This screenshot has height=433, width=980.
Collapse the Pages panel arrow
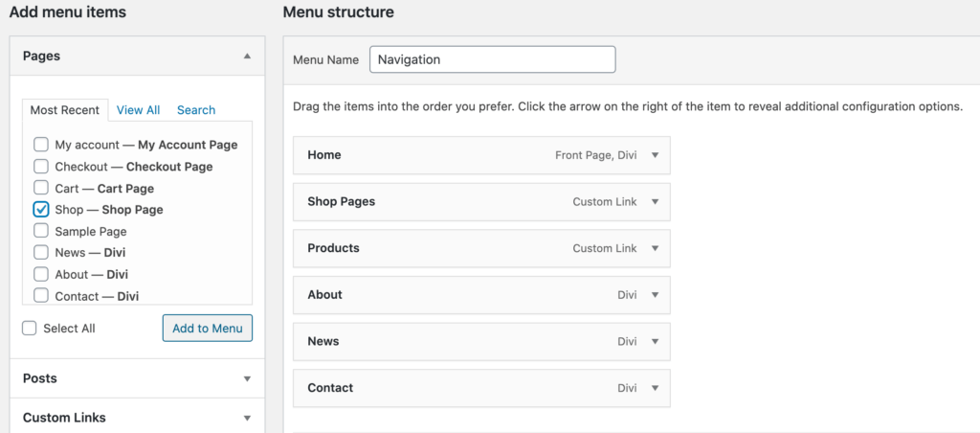pyautogui.click(x=247, y=56)
